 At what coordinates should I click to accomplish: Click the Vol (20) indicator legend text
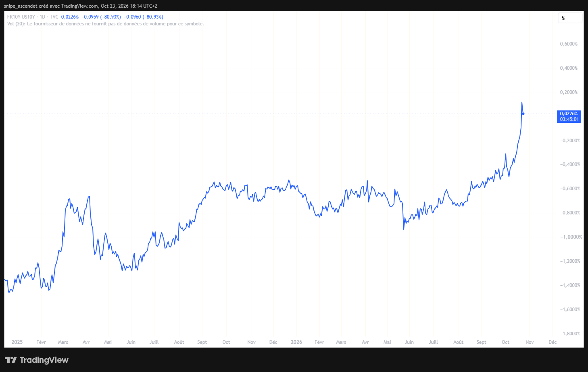(x=106, y=24)
